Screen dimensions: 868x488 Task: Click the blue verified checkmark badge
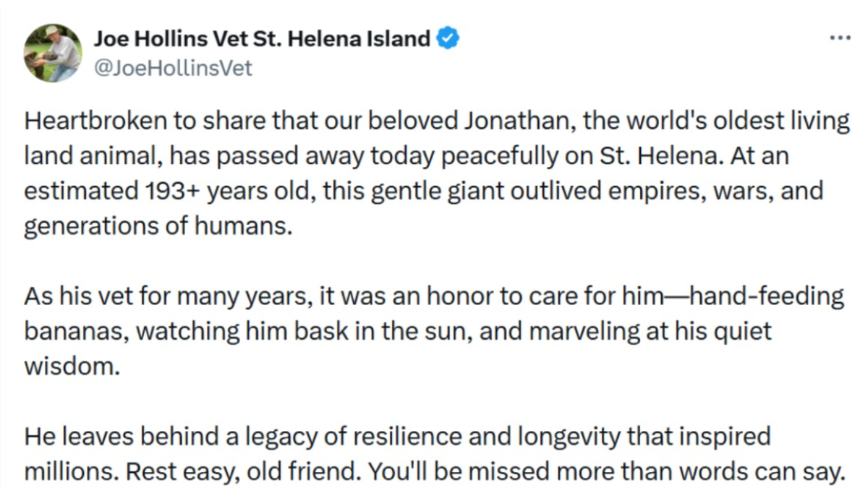(x=449, y=38)
